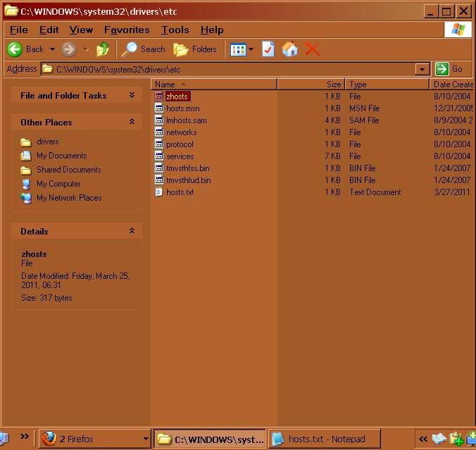Screen dimensions: 476x450
Task: Switch to hosts.txt - Notepad taskbar button
Action: (x=325, y=439)
